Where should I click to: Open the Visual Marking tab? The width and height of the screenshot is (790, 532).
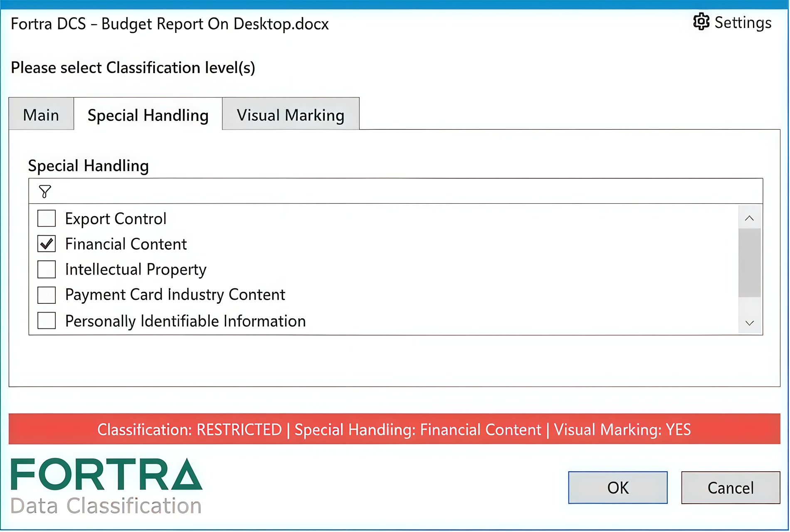291,114
